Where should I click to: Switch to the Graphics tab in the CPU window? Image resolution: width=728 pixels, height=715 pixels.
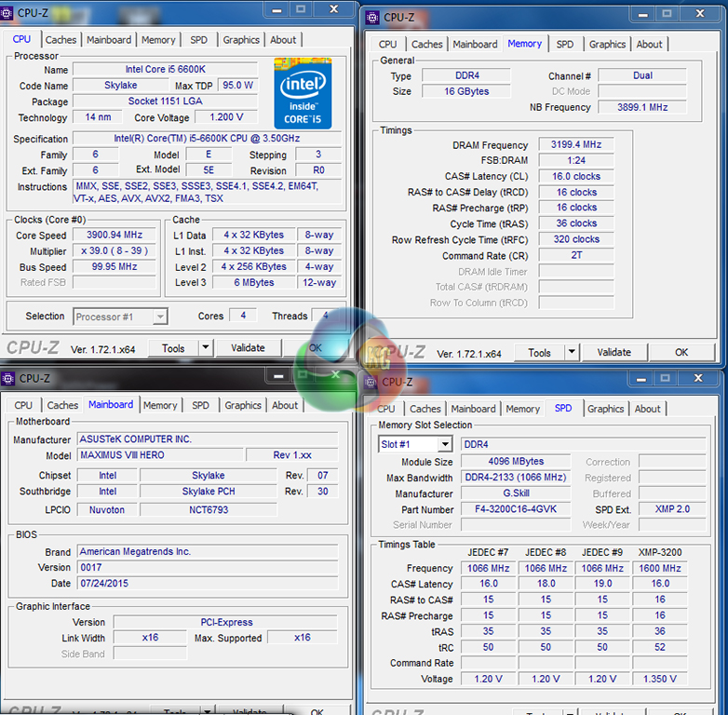click(241, 40)
